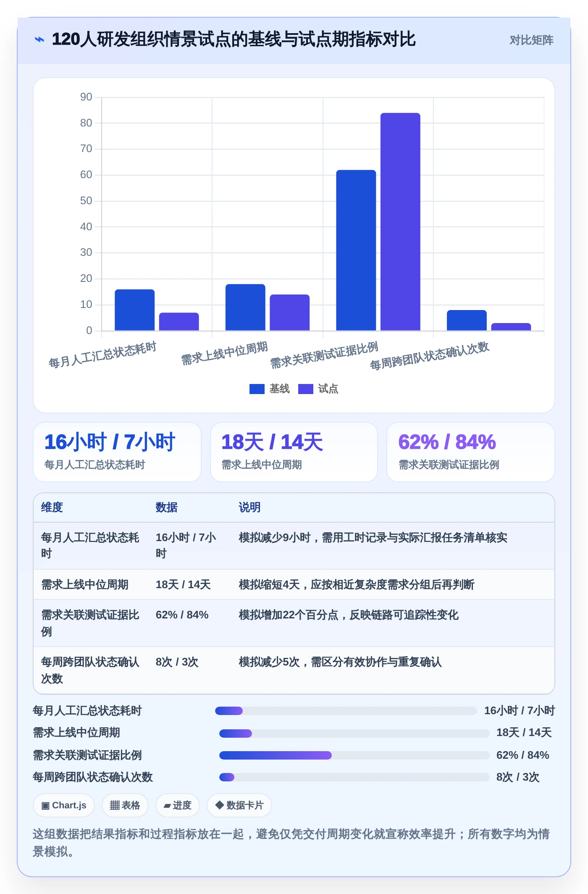Click the 维度 column header
Viewport: 588px width, 894px height.
click(x=52, y=507)
